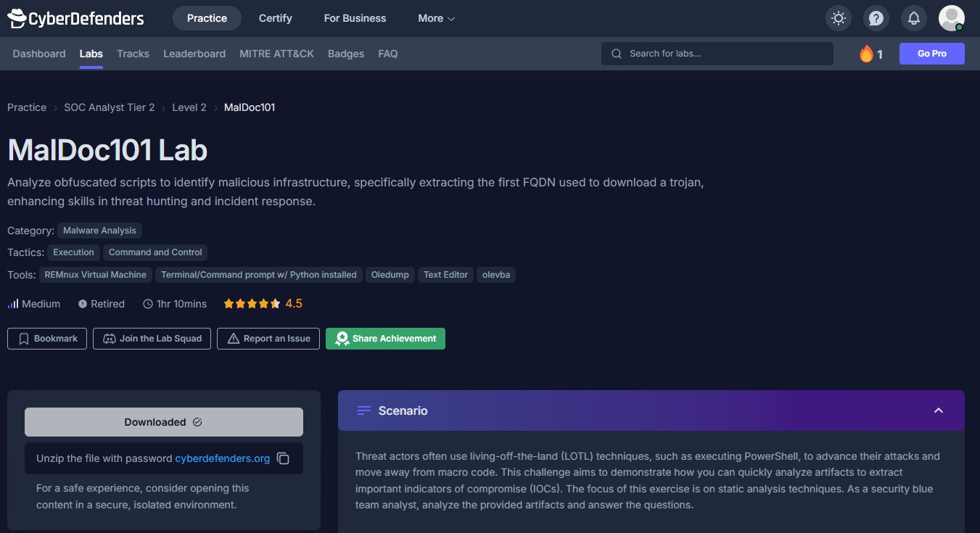
Task: Click REMnux Virtual Machine tool tag
Action: tap(95, 275)
